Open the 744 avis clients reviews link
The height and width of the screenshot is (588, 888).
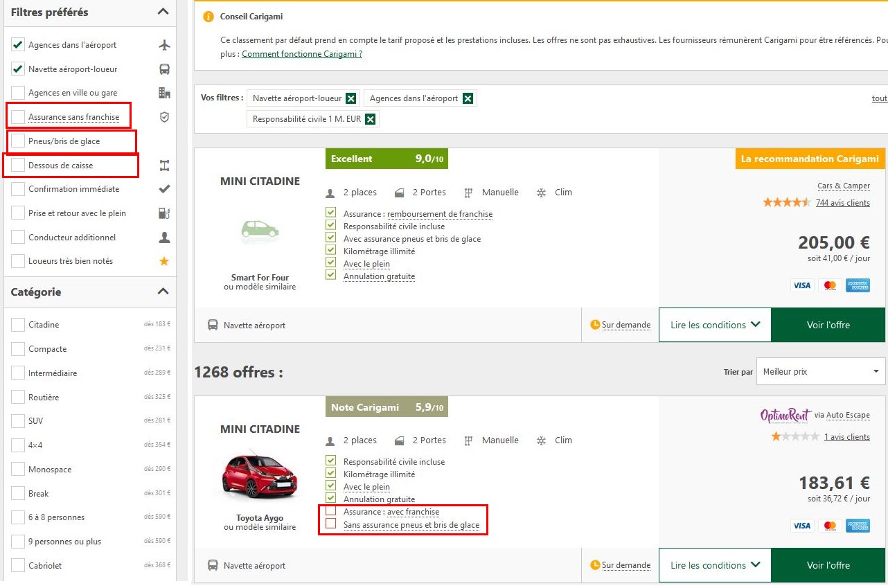click(x=842, y=203)
